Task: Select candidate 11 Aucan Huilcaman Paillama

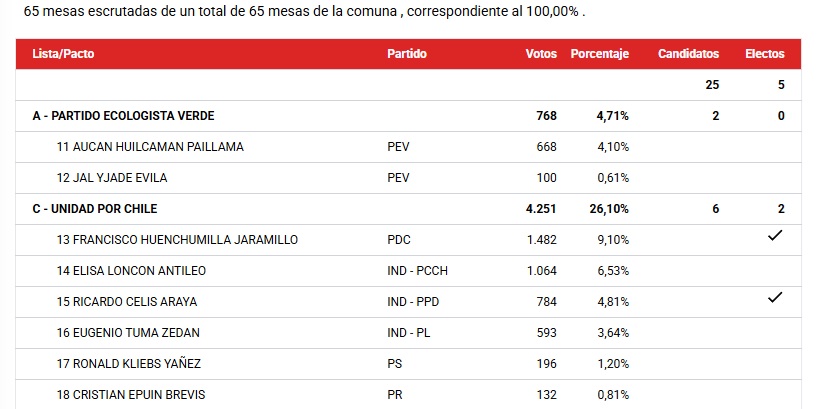Action: 150,147
